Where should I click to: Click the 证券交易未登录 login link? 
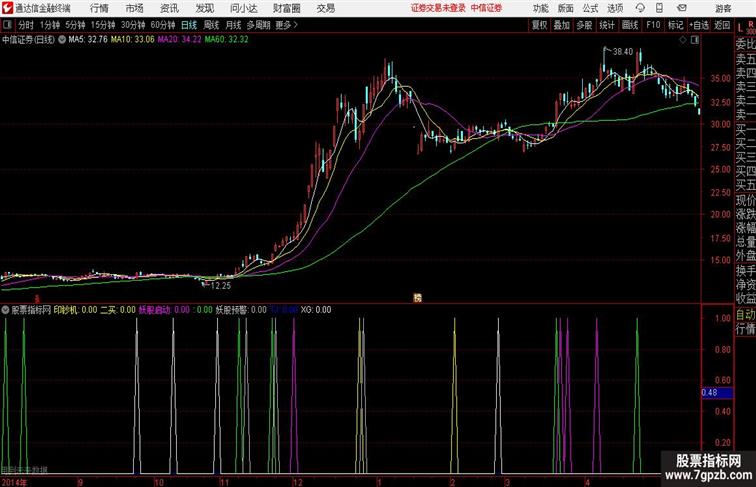[x=438, y=8]
